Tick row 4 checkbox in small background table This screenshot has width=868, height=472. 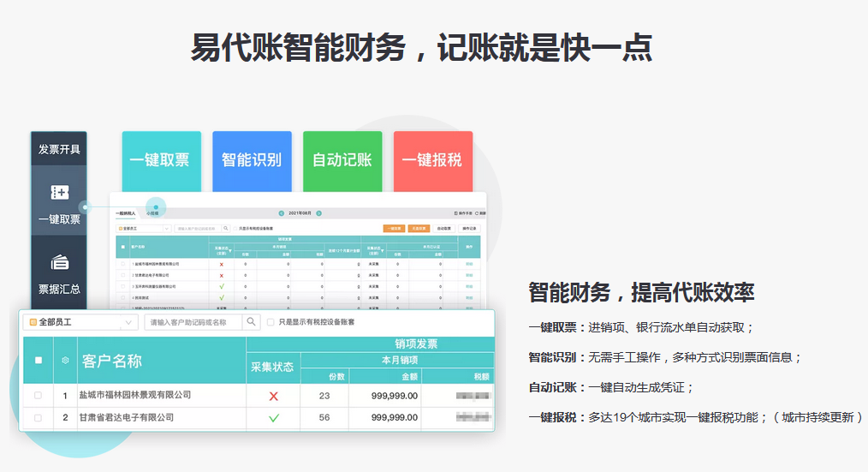click(123, 297)
